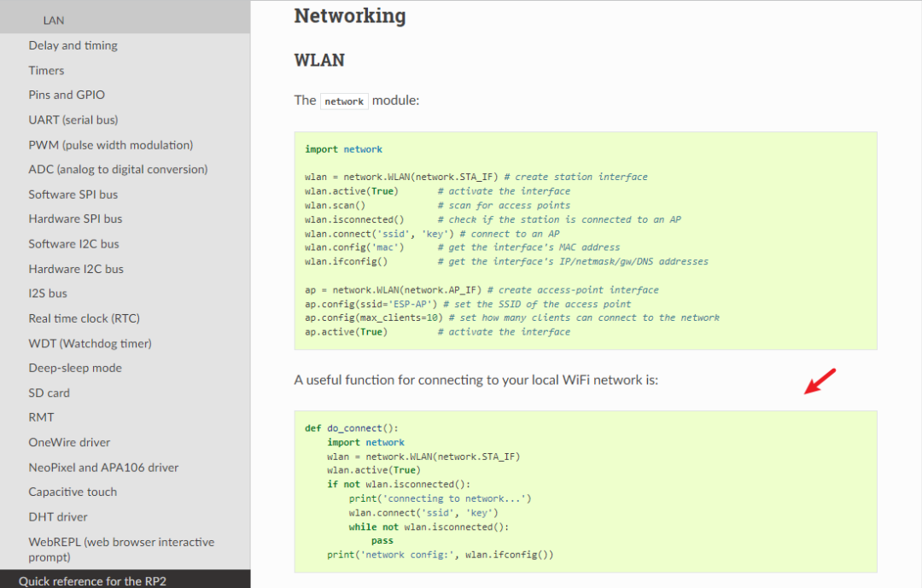Navigate to Hardware I2C bus section

[75, 268]
